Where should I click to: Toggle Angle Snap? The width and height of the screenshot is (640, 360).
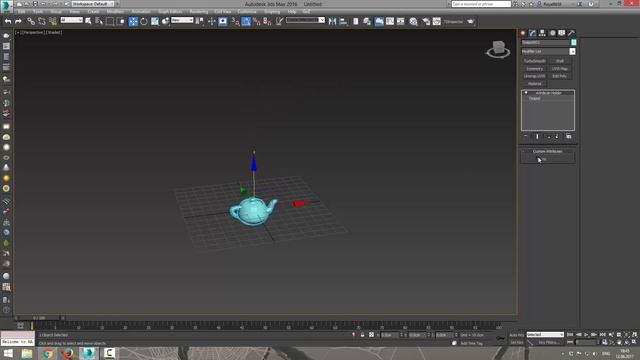[246, 21]
